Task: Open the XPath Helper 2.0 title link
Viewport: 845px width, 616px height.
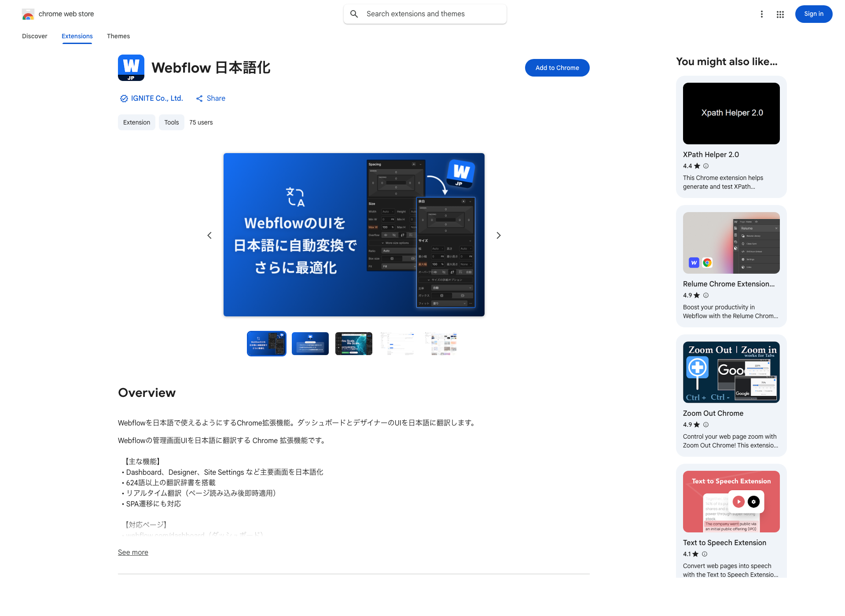Action: point(711,154)
